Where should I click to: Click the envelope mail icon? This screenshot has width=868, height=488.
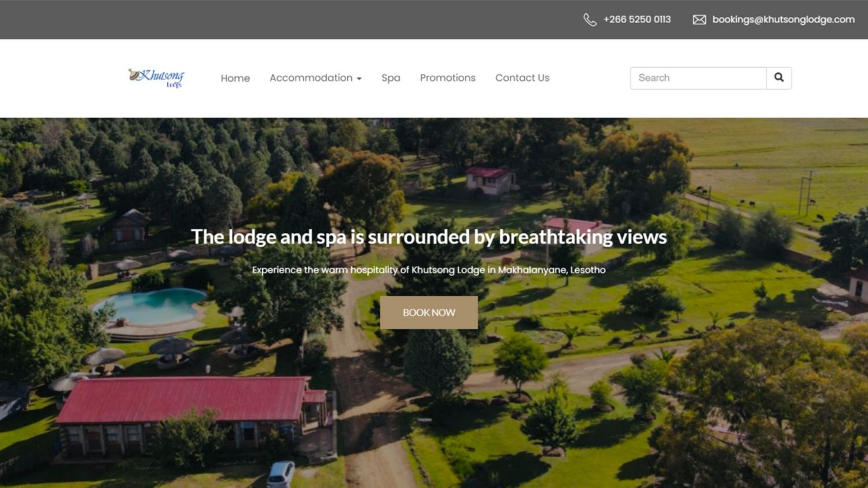click(x=699, y=20)
